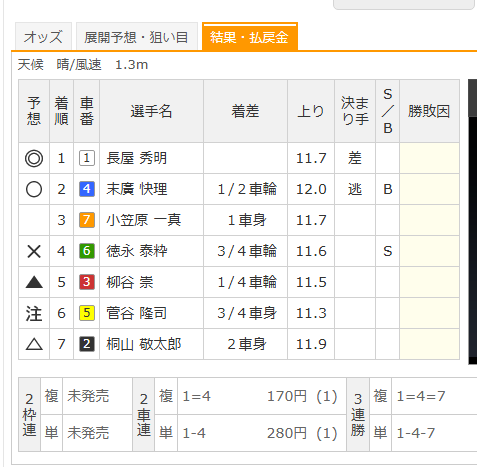Click racer name 柳谷 崇
The height and width of the screenshot is (467, 477).
[130, 282]
